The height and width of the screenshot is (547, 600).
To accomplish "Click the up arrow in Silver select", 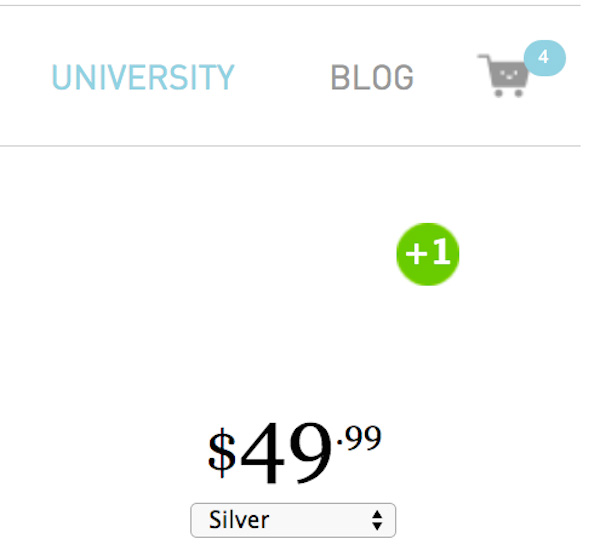I will pos(377,514).
